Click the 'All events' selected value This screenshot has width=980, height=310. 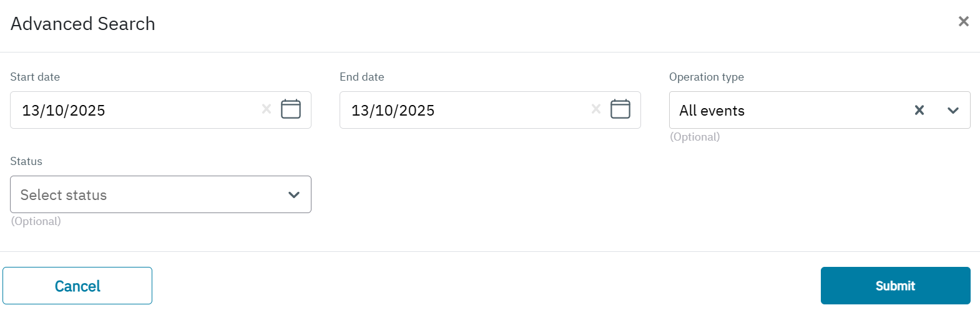pyautogui.click(x=712, y=111)
